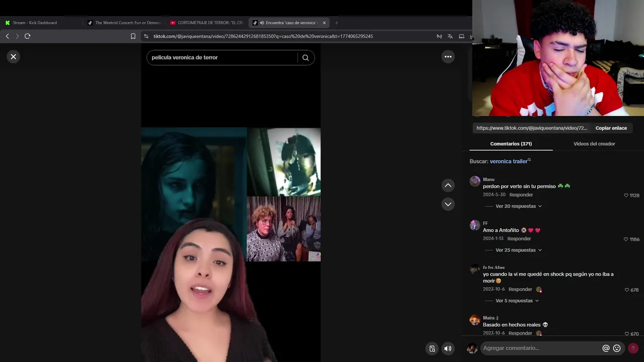Close the TikTok video viewer with the X
The height and width of the screenshot is (362, 644).
[14, 57]
